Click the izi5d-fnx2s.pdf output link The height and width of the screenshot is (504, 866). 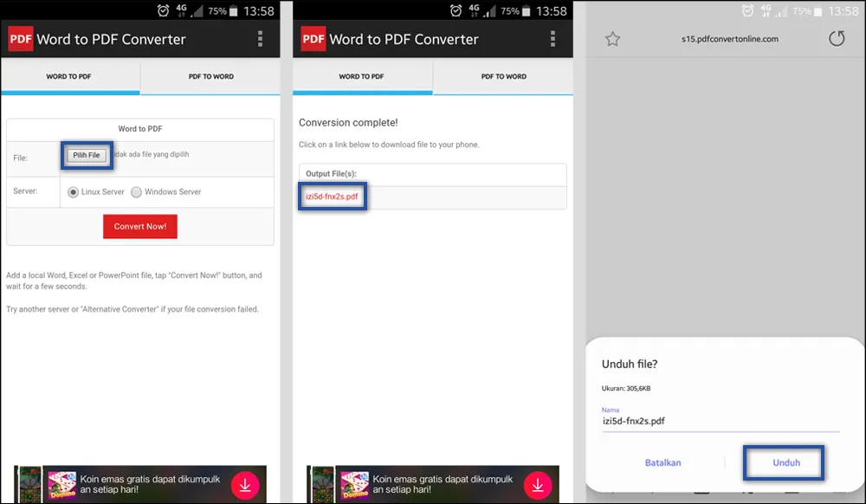(x=333, y=197)
